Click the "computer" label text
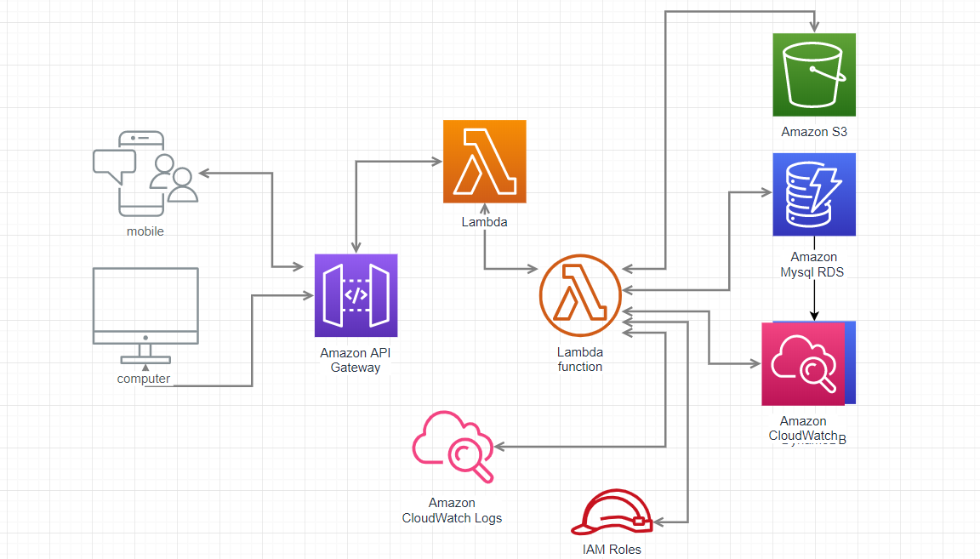This screenshot has width=980, height=559. point(143,379)
